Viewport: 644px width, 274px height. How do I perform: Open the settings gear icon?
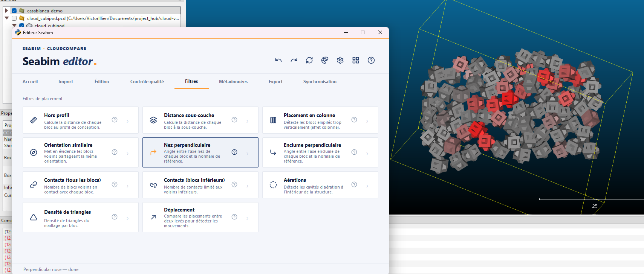pyautogui.click(x=340, y=60)
